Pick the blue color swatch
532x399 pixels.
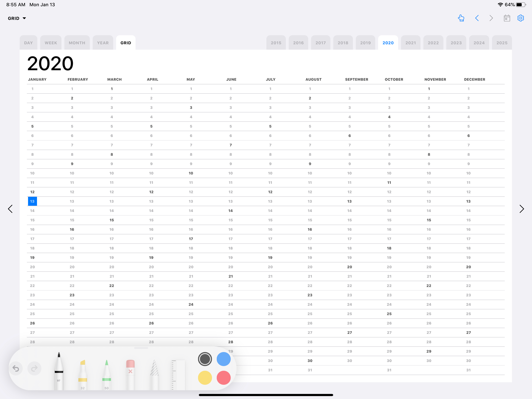point(224,359)
